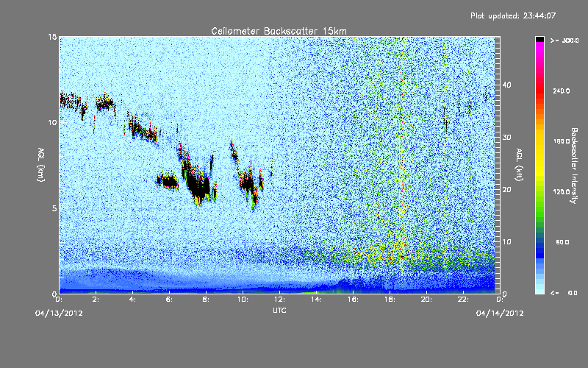Click the '5' km tick on left axis
The height and width of the screenshot is (368, 588).
54,208
